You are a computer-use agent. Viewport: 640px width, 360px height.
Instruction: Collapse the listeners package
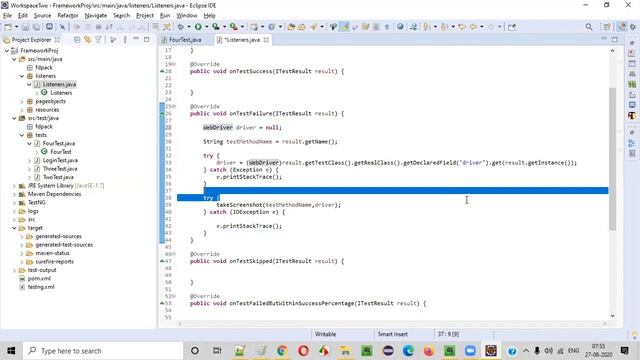tap(22, 76)
